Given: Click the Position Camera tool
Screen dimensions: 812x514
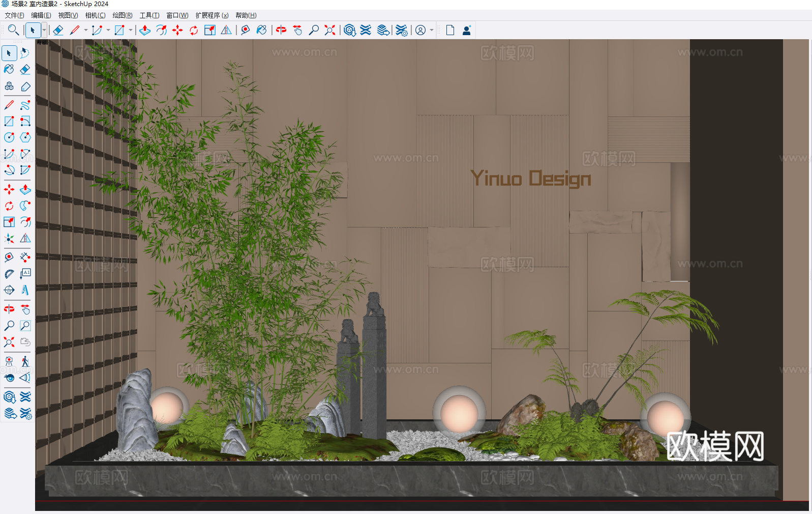Looking at the screenshot, I should click(9, 361).
